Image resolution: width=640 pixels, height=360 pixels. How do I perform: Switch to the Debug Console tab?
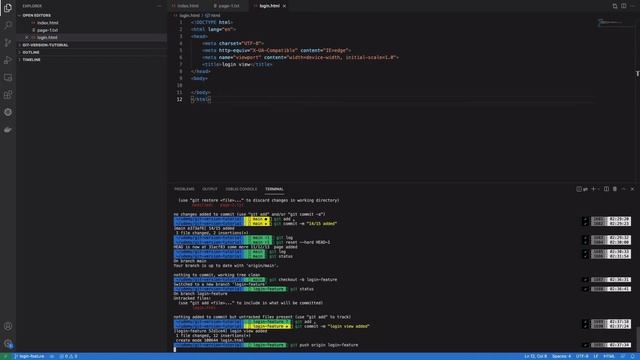point(241,189)
